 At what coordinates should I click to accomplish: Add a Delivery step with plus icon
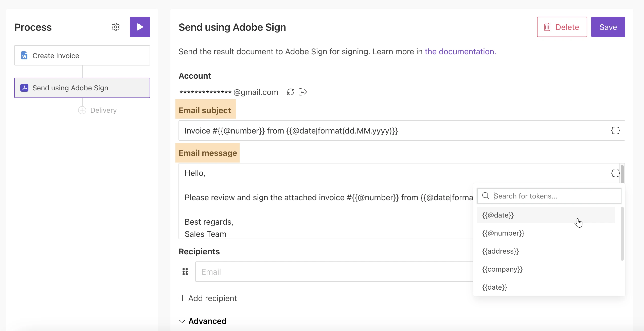pos(82,110)
